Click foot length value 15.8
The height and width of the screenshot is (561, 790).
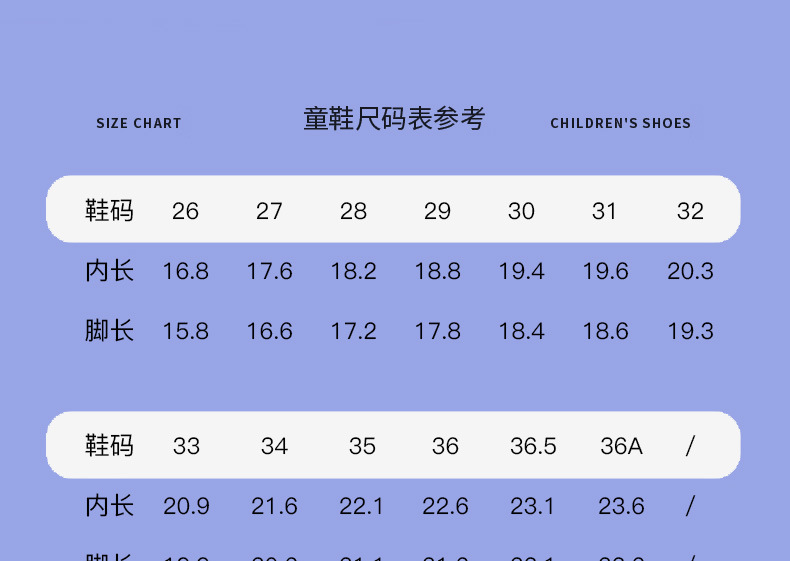(x=185, y=331)
